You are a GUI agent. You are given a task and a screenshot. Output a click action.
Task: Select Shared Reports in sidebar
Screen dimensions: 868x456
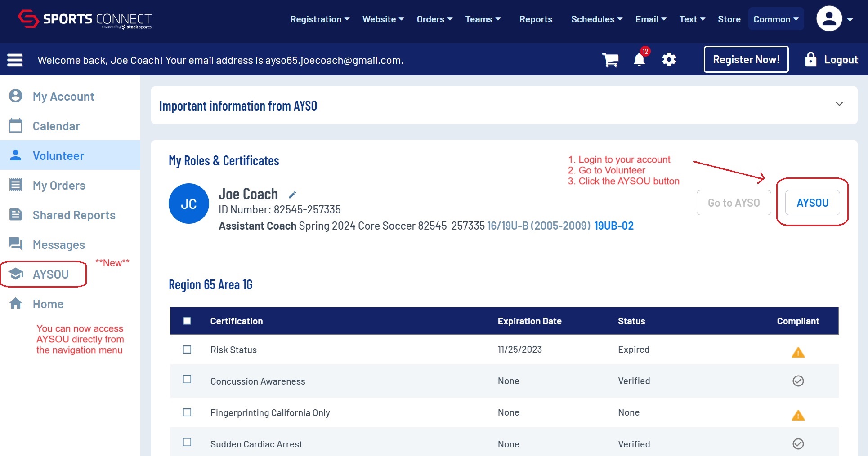tap(70, 215)
